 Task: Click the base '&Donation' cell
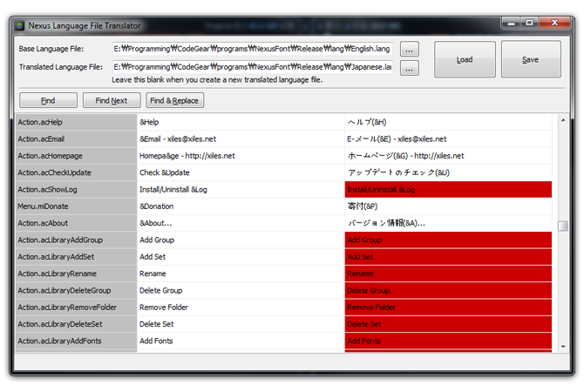pos(241,206)
